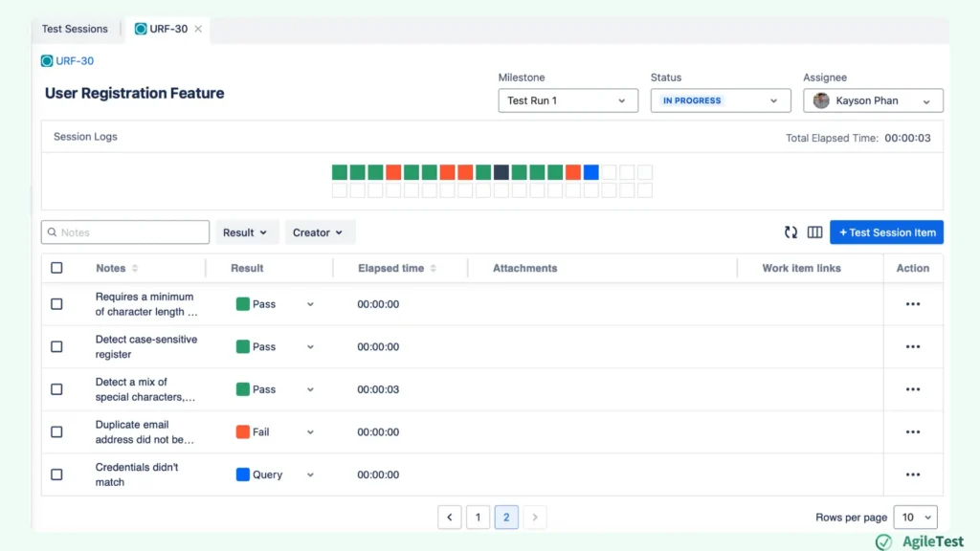Go to previous page arrow
The height and width of the screenshot is (551, 980).
pyautogui.click(x=450, y=518)
